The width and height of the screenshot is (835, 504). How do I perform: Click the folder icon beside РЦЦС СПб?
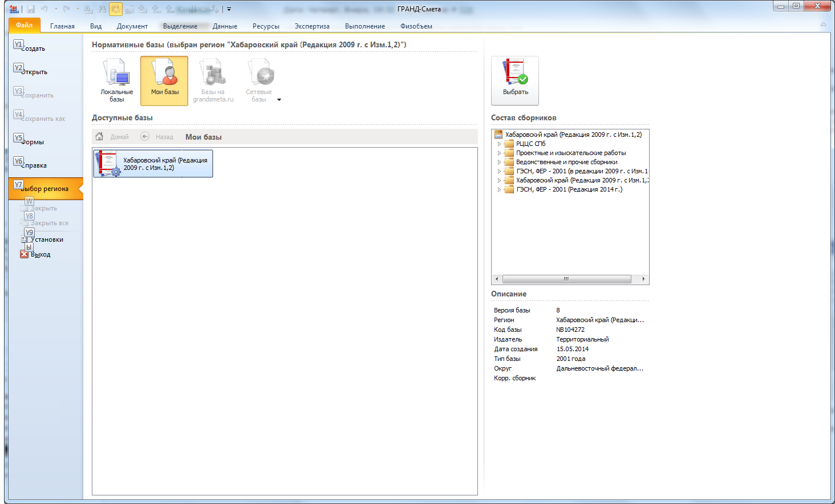tap(509, 144)
